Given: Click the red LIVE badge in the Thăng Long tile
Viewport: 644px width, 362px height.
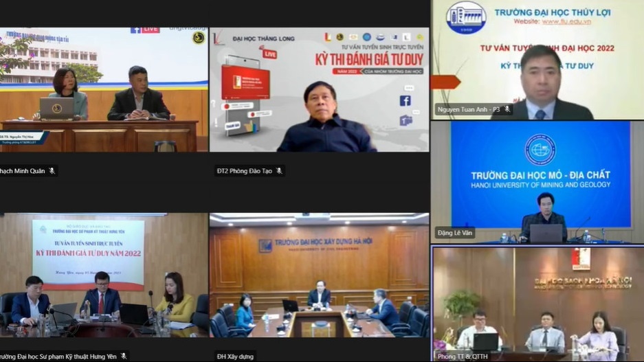Looking at the screenshot, I should [269, 54].
